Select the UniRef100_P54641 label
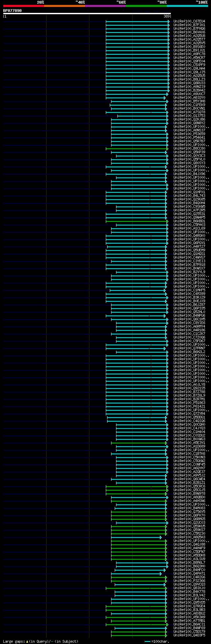211x644 pixels. (189, 138)
